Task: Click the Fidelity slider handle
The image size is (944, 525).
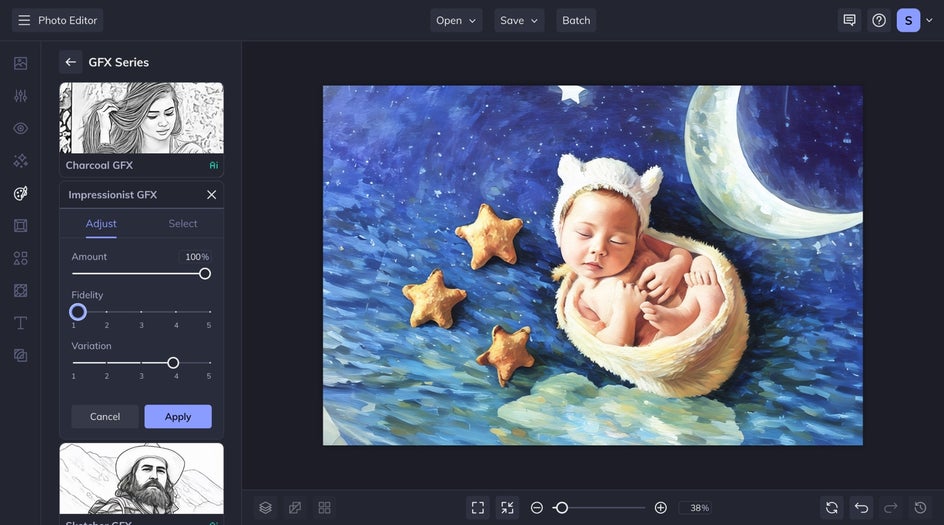Action: pos(78,312)
